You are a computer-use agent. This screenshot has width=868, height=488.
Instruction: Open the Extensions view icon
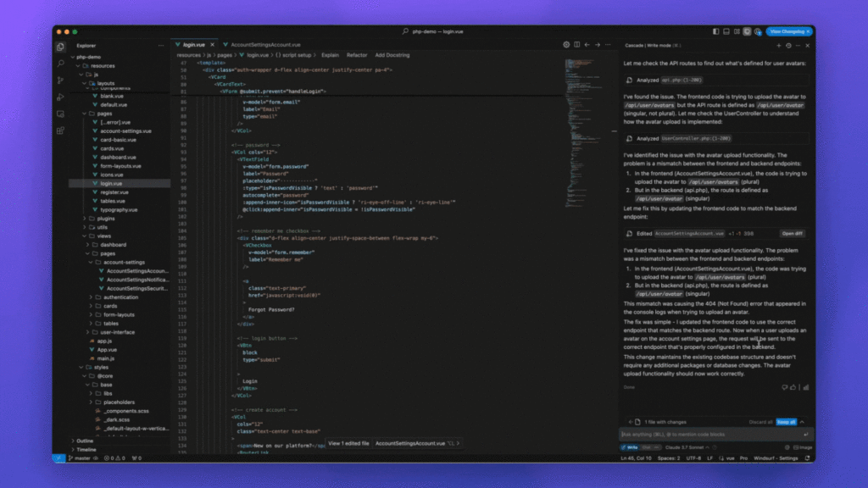pos(61,130)
